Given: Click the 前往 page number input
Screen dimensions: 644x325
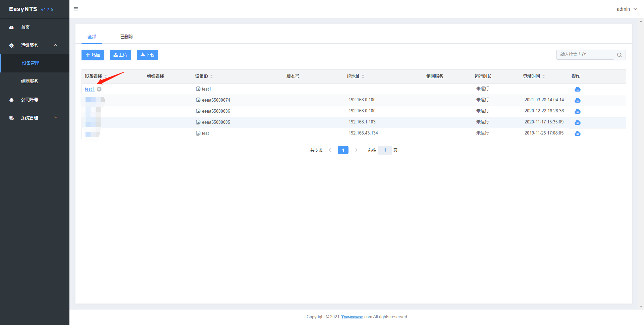Looking at the screenshot, I should tap(385, 150).
